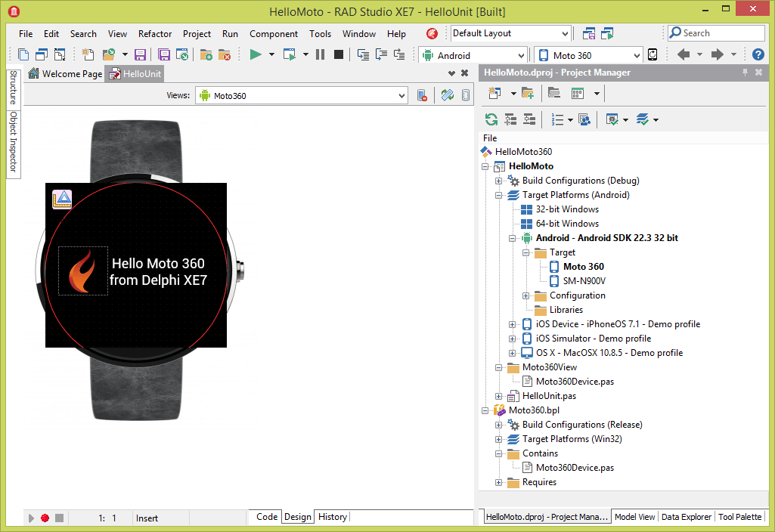The image size is (775, 532).
Task: Toggle the device frame icon beside Moto 360
Action: 652,54
